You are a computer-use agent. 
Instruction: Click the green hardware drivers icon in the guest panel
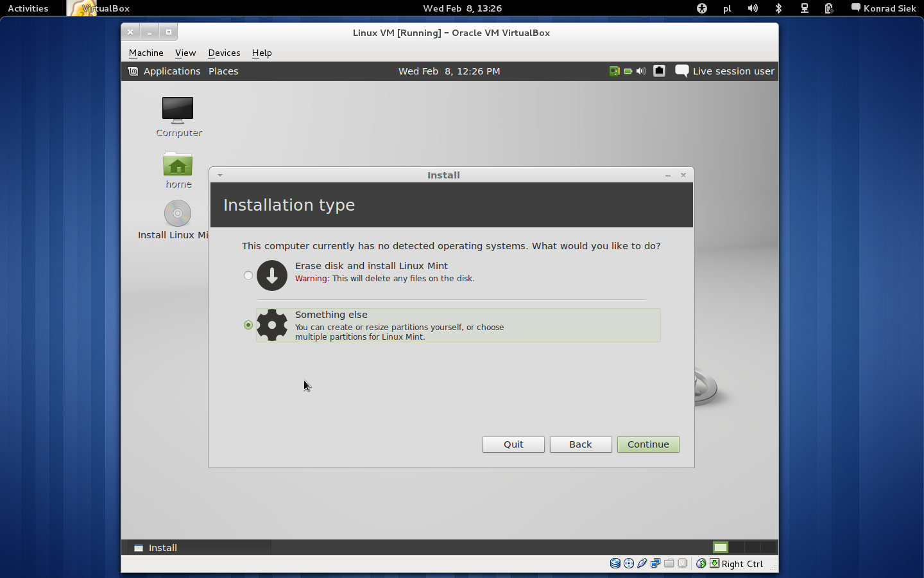[614, 71]
